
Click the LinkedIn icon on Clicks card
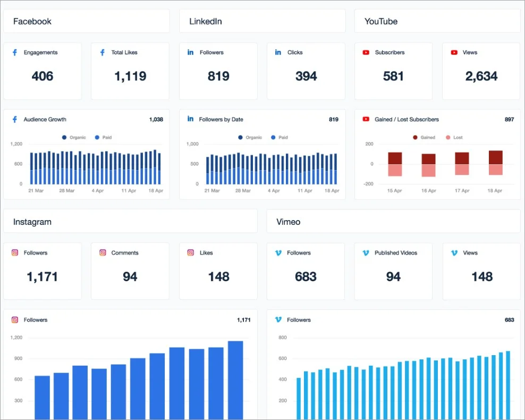pos(278,53)
